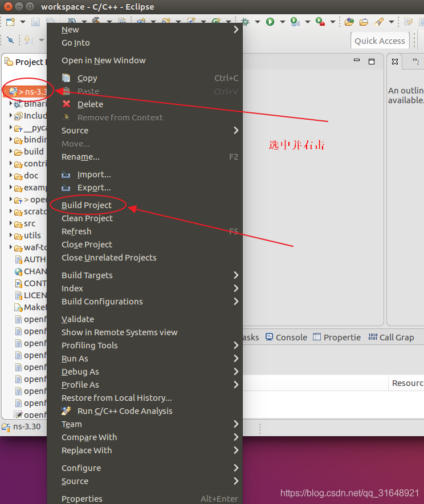
Task: Click the Open Task folder icon
Action: (x=364, y=22)
